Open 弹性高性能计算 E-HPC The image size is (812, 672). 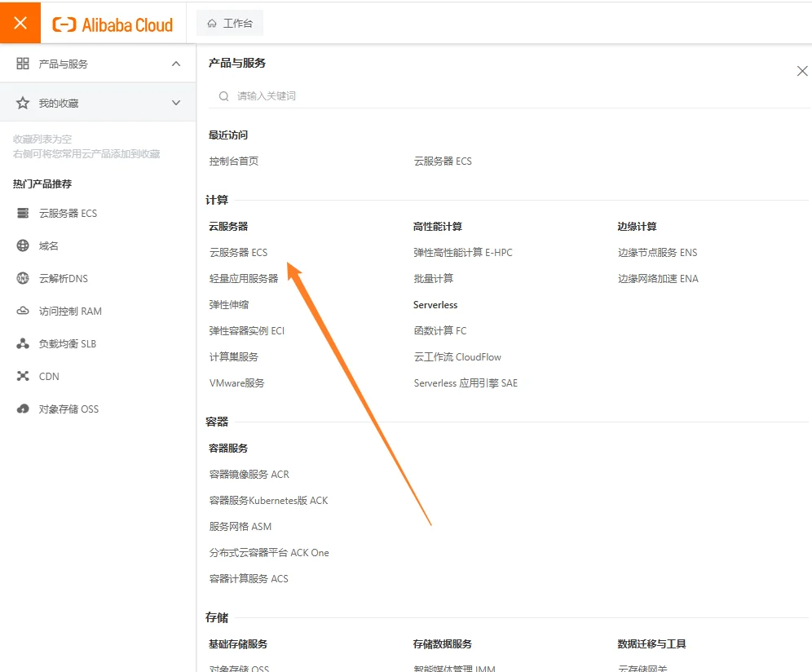pyautogui.click(x=463, y=252)
